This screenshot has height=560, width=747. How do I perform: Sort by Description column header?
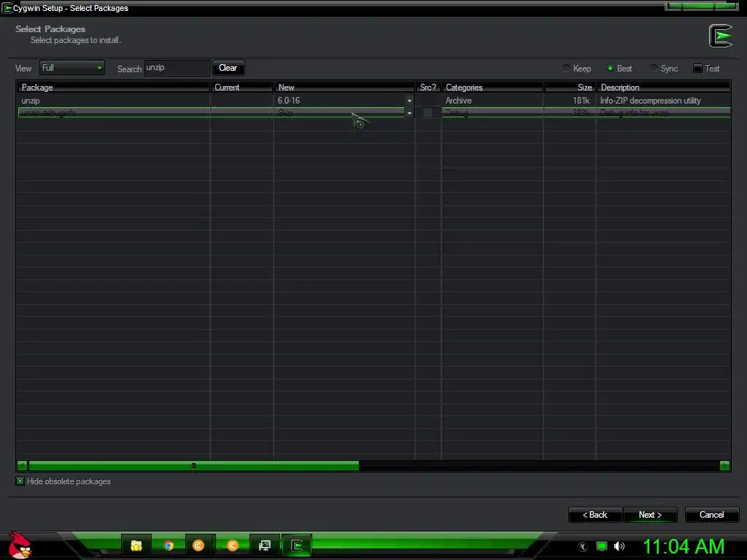[664, 87]
